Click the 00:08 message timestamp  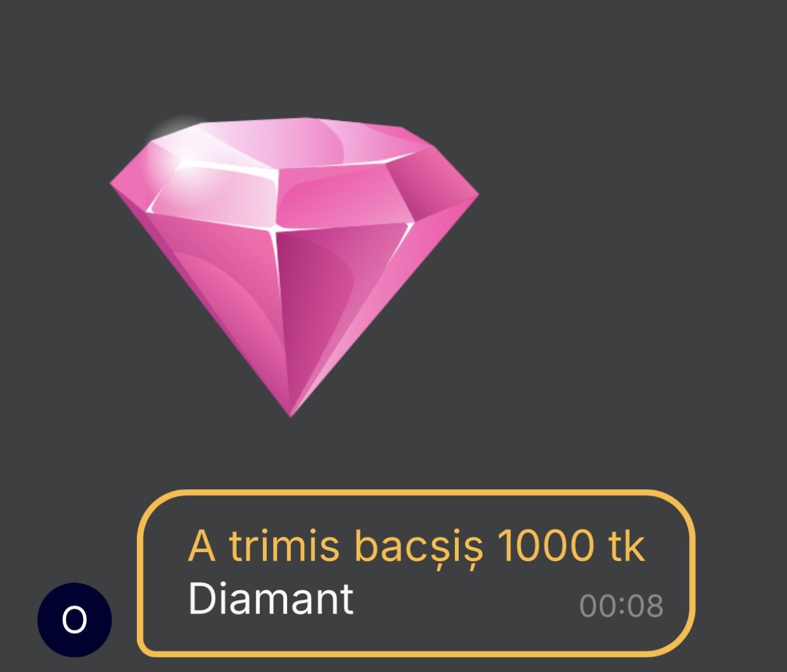coord(622,606)
